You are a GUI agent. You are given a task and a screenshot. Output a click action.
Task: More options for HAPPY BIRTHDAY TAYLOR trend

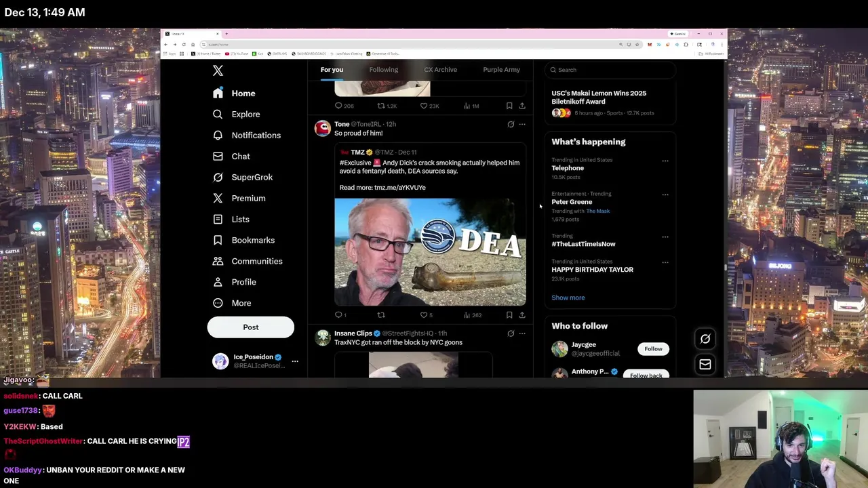665,263
